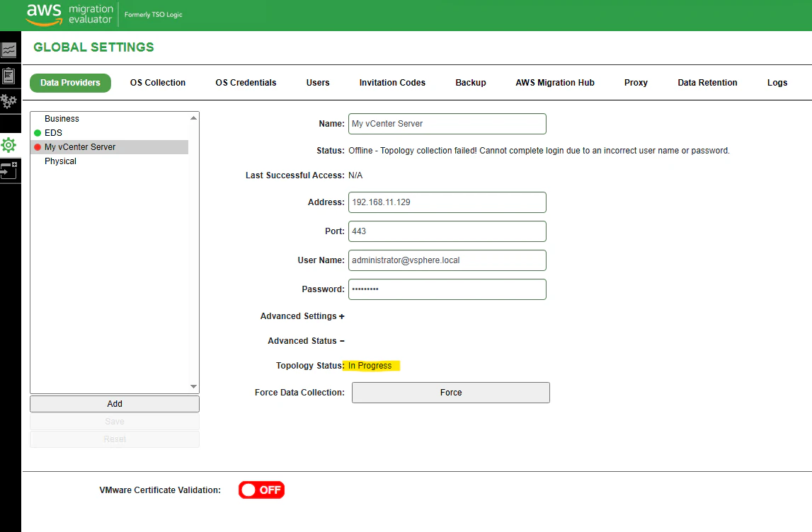The width and height of the screenshot is (812, 532).
Task: Click the Add provider button
Action: point(115,404)
